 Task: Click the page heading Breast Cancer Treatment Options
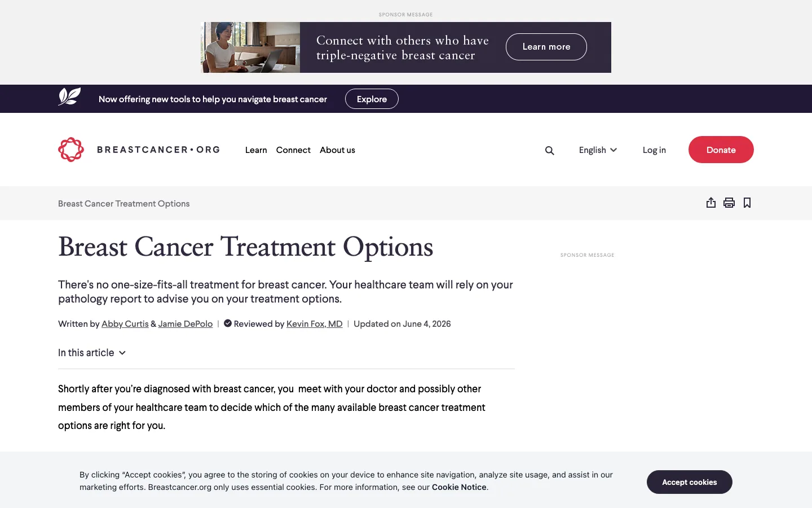(246, 247)
